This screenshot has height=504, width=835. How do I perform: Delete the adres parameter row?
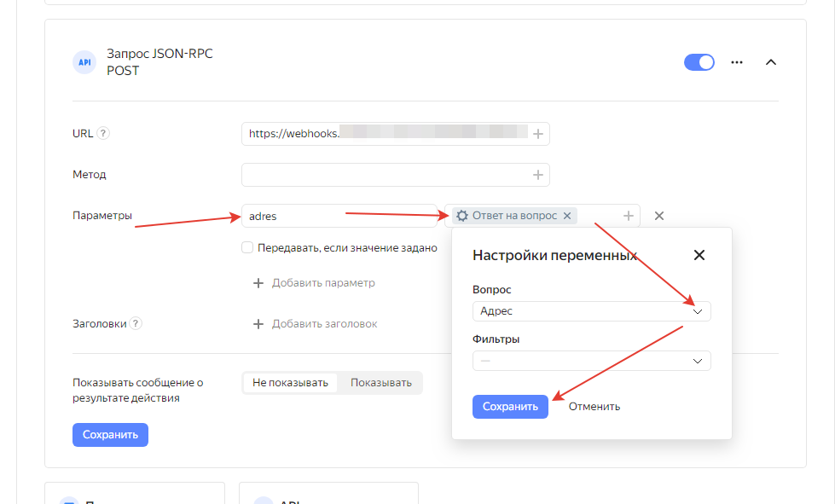[658, 216]
